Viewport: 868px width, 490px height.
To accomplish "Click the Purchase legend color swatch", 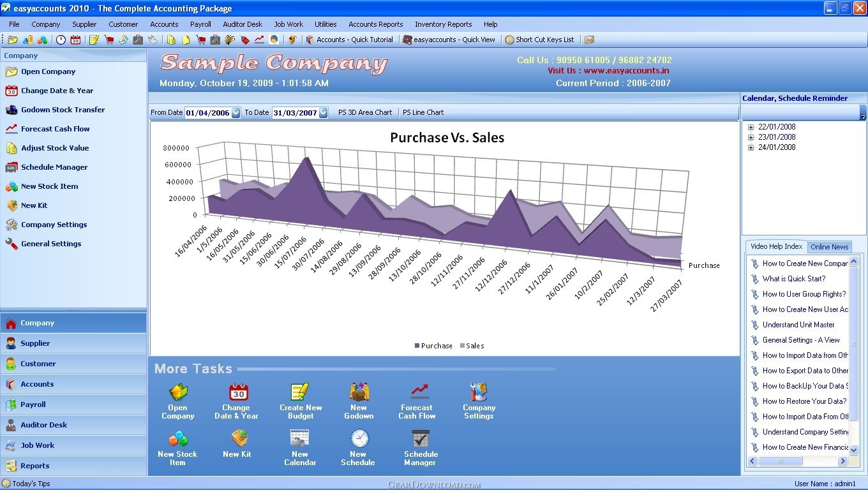I will pyautogui.click(x=417, y=346).
